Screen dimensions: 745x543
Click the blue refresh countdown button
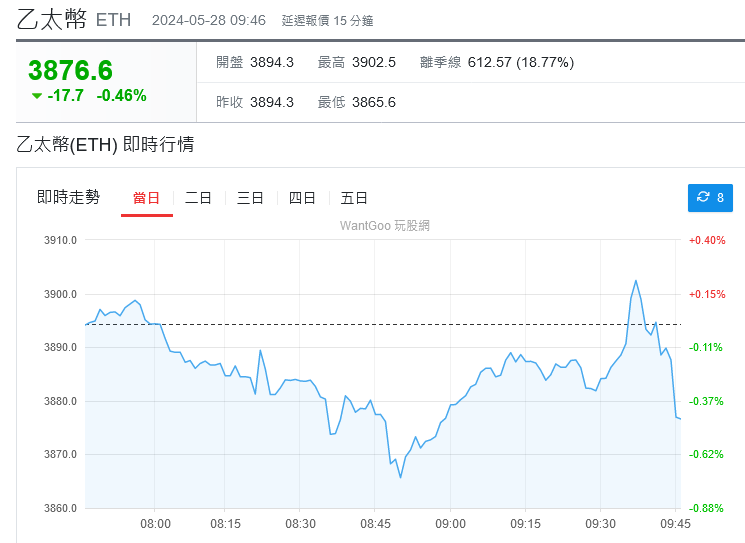coord(710,198)
